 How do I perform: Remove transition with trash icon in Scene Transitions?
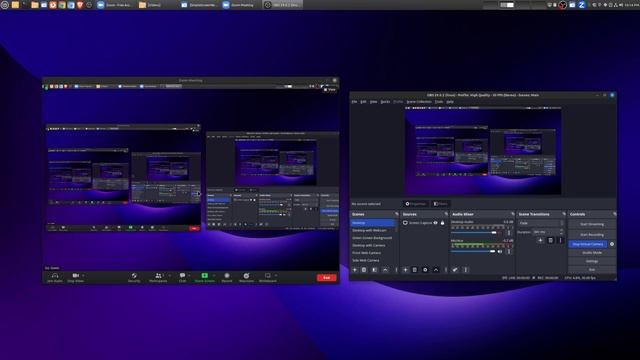550,240
